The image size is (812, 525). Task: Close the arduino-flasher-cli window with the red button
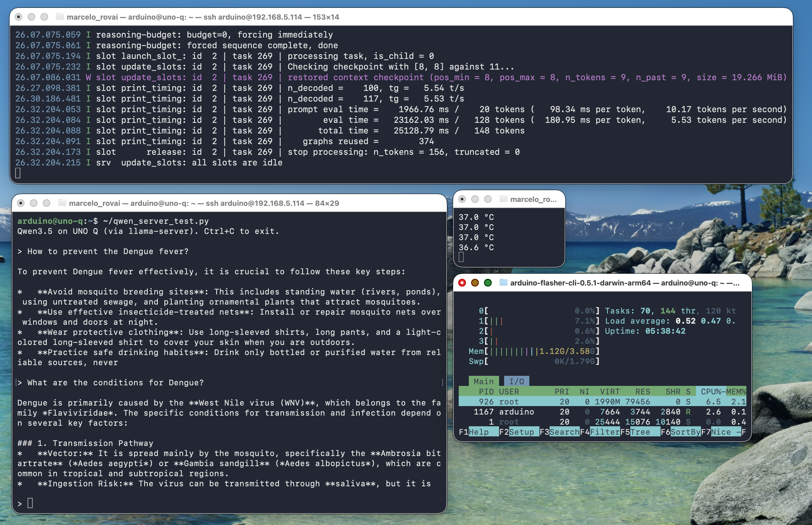(462, 283)
